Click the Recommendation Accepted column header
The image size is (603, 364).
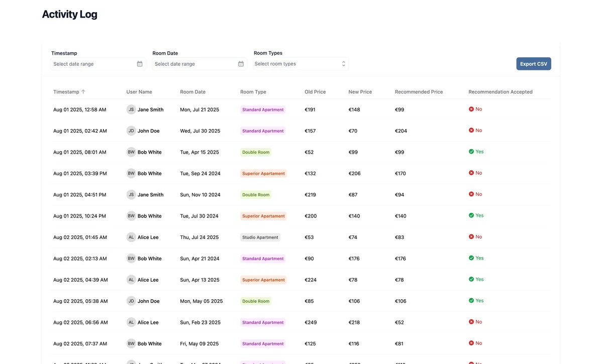[x=500, y=92]
